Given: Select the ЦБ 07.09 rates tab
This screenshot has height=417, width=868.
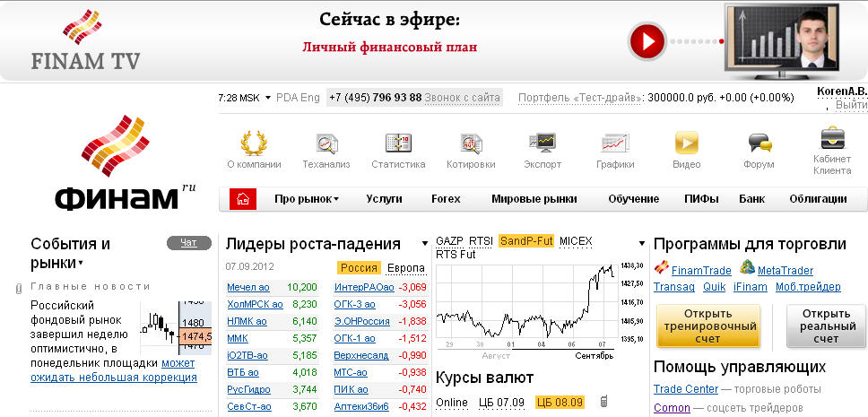Looking at the screenshot, I should point(501,402).
